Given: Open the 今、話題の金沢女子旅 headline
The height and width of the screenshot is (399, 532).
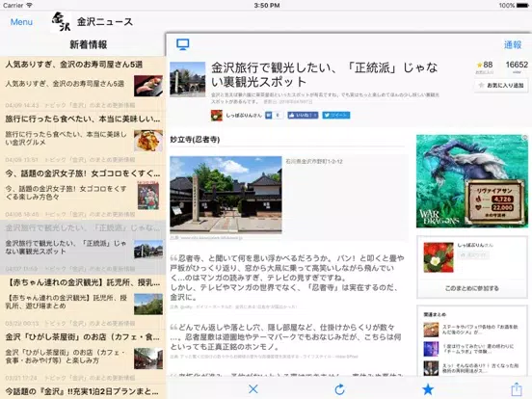Looking at the screenshot, I should pyautogui.click(x=83, y=173).
